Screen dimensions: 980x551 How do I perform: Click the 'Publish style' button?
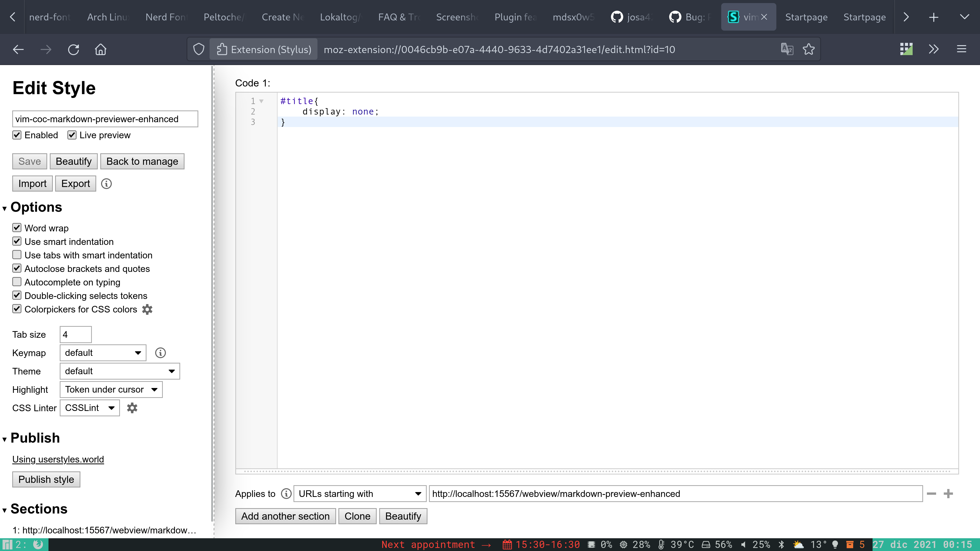tap(46, 479)
